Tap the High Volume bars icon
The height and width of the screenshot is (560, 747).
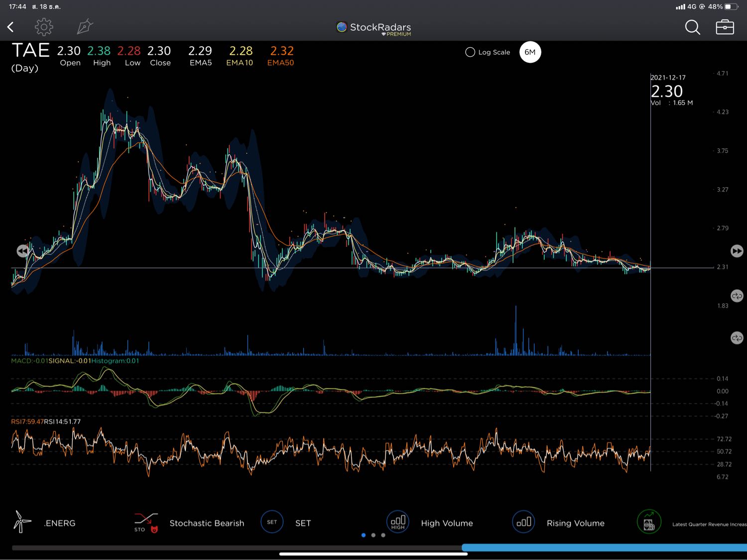397,522
